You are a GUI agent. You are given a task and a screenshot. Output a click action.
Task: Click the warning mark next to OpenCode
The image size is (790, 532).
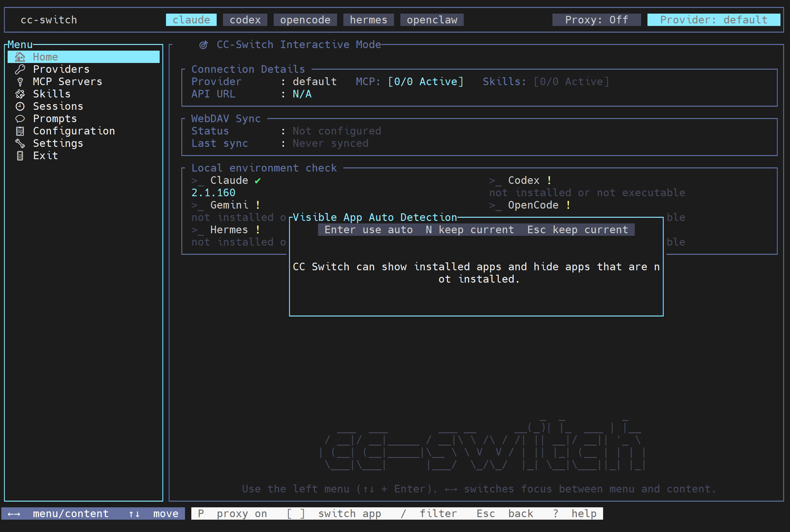tap(568, 205)
